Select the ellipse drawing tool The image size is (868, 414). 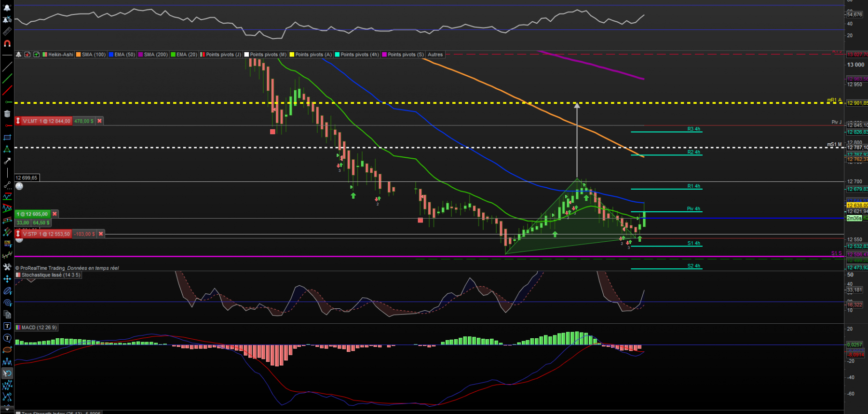pyautogui.click(x=7, y=350)
